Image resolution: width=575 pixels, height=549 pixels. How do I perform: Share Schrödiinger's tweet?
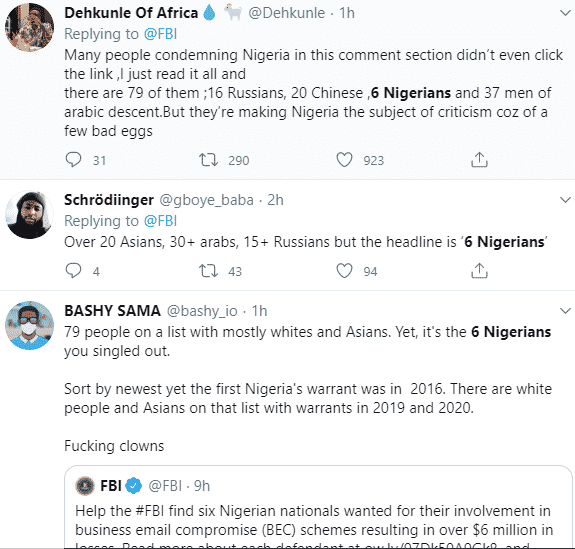[x=479, y=271]
